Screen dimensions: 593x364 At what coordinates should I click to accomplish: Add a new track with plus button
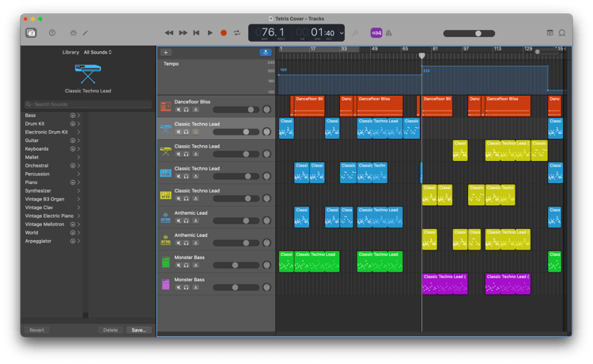[166, 52]
